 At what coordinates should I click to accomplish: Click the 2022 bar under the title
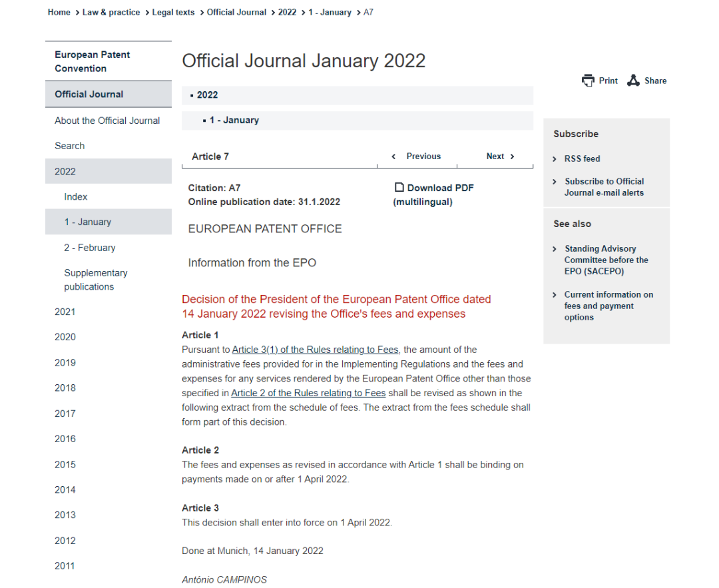[358, 95]
